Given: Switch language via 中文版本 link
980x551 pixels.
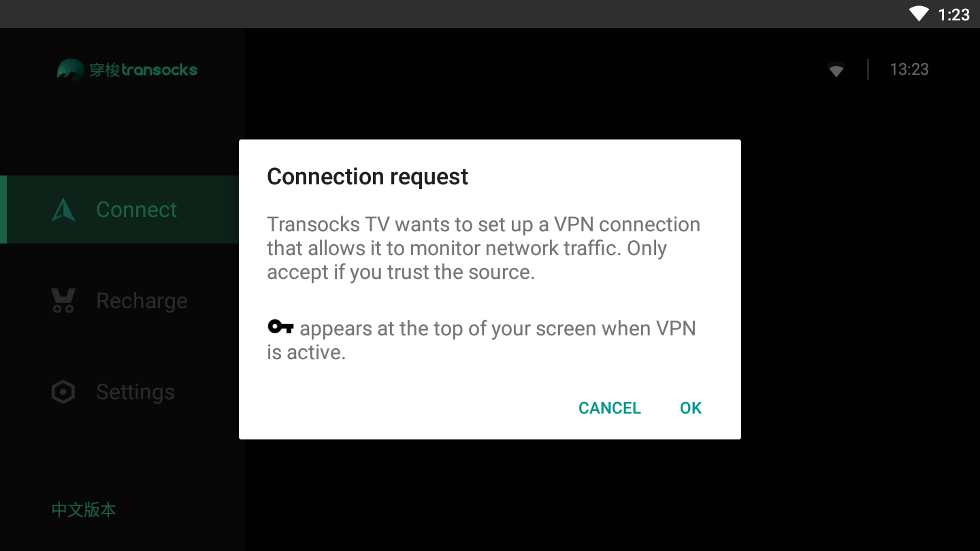Looking at the screenshot, I should click(x=84, y=510).
